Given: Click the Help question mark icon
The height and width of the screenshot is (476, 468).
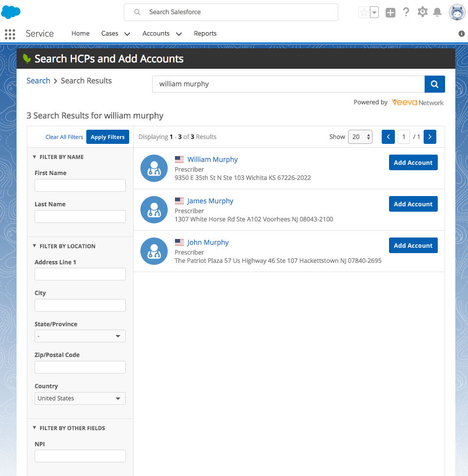Looking at the screenshot, I should pos(406,12).
